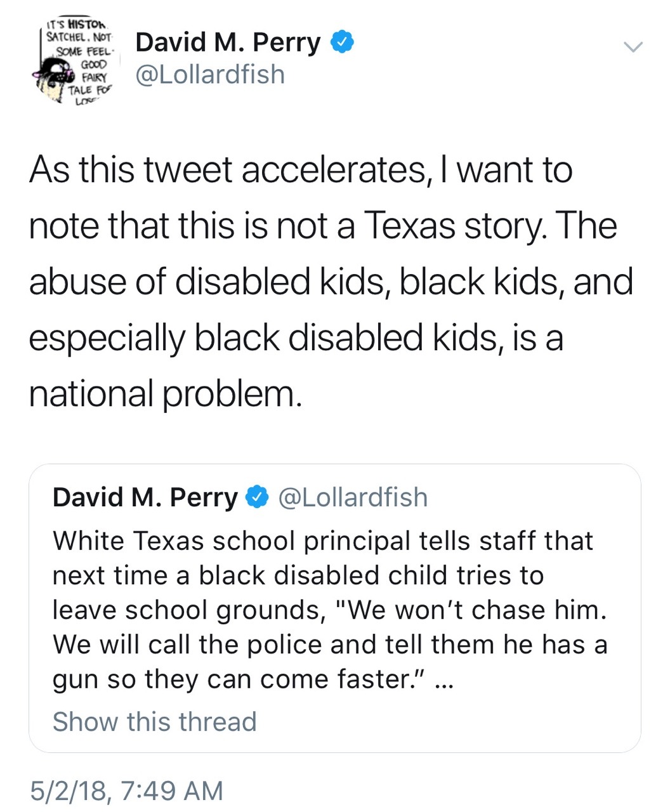Click the @Lollardfish handle under the header name

click(x=210, y=75)
